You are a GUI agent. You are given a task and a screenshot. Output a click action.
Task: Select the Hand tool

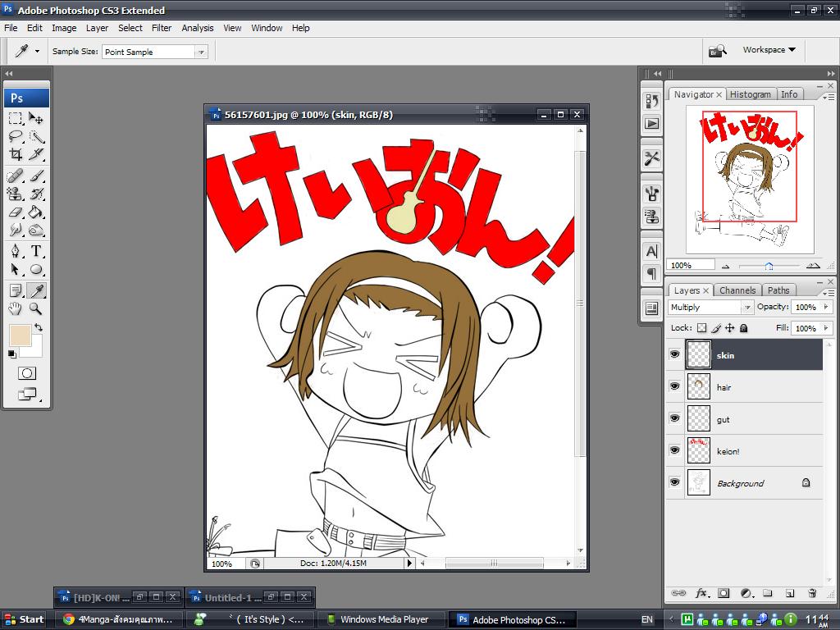point(16,308)
